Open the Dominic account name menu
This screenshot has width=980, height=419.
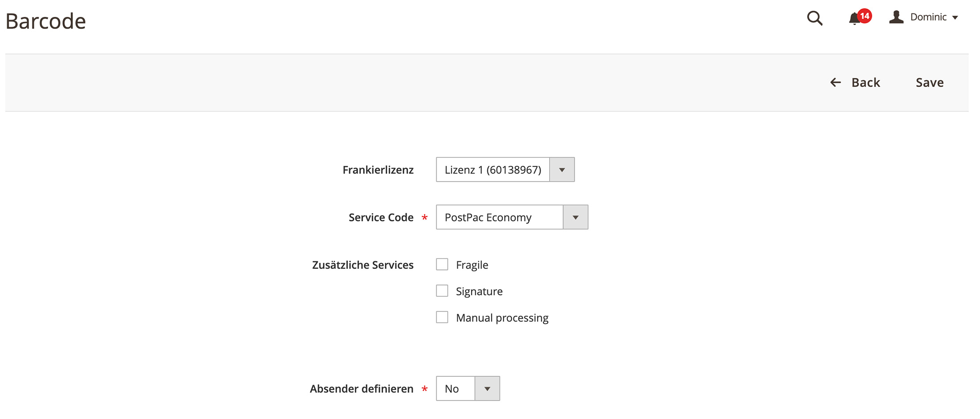[x=928, y=17]
